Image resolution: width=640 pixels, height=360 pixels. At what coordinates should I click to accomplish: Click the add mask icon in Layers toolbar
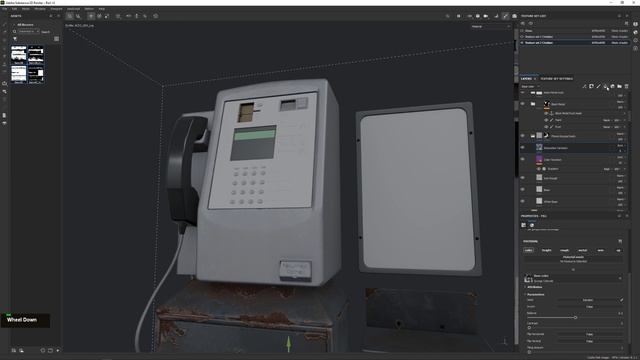591,86
